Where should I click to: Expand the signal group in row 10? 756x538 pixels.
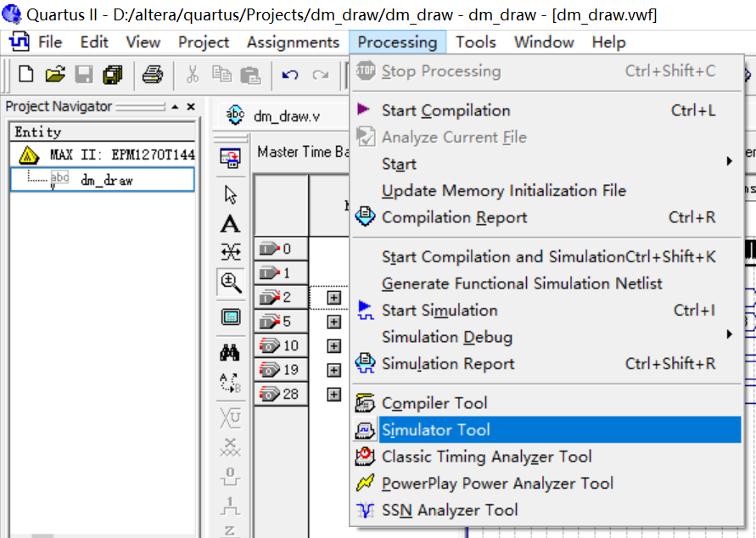tap(333, 345)
